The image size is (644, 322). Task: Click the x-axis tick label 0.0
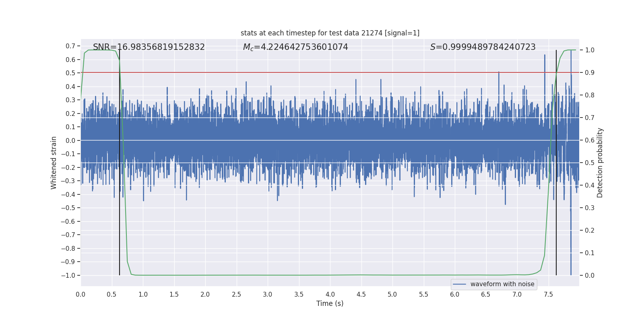coord(80,295)
